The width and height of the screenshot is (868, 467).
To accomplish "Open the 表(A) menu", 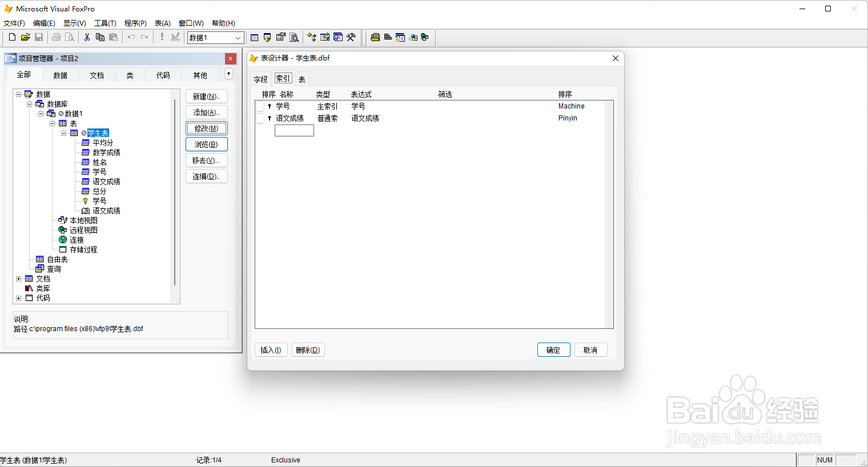I will point(162,23).
